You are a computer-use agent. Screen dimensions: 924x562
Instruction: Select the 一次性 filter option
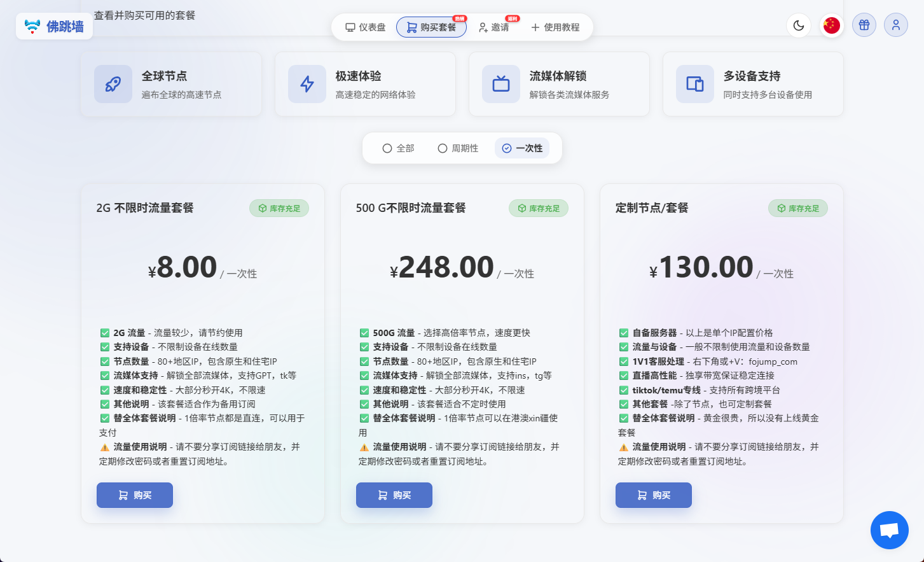[x=522, y=148]
